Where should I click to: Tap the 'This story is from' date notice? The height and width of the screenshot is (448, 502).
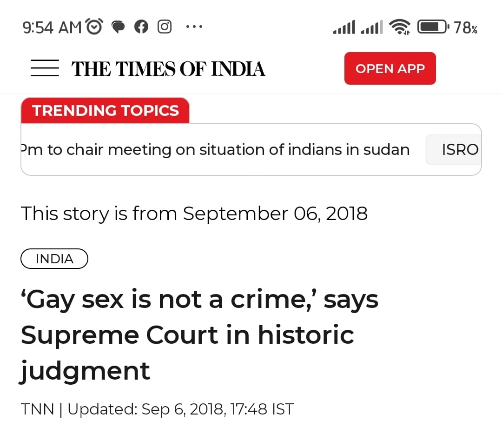click(194, 214)
